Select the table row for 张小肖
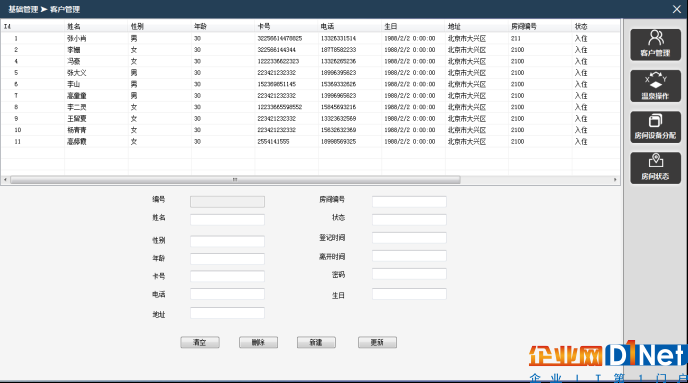Image resolution: width=688 pixels, height=383 pixels. pyautogui.click(x=310, y=39)
